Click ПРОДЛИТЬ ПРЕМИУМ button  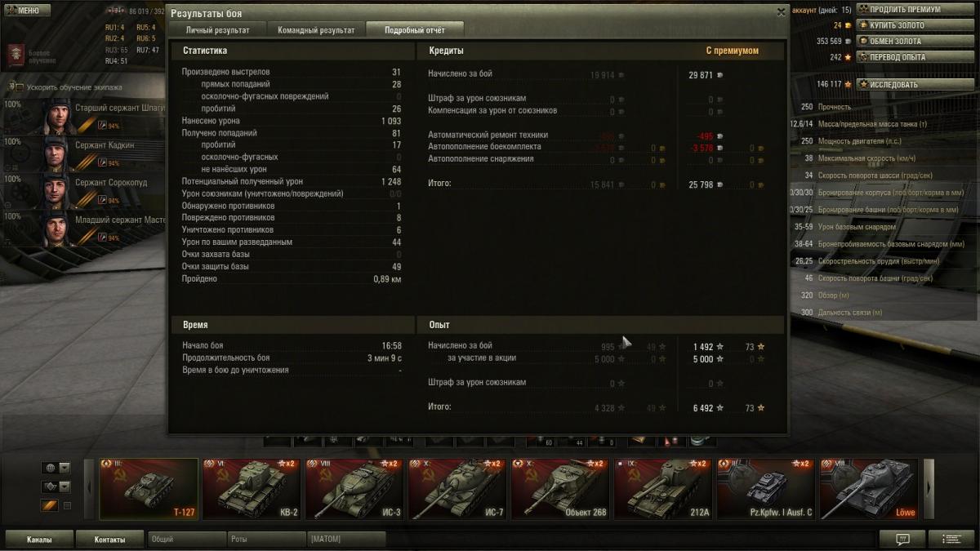915,10
